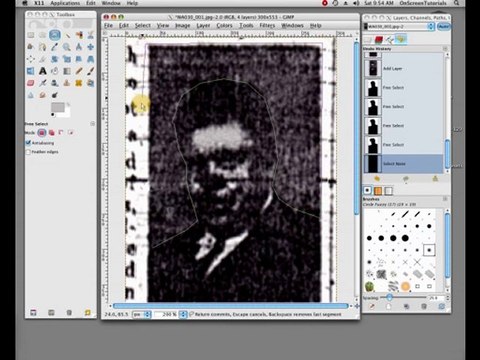480x360 pixels.
Task: Uncheck the Antialiasing checkbox
Action: click(28, 143)
